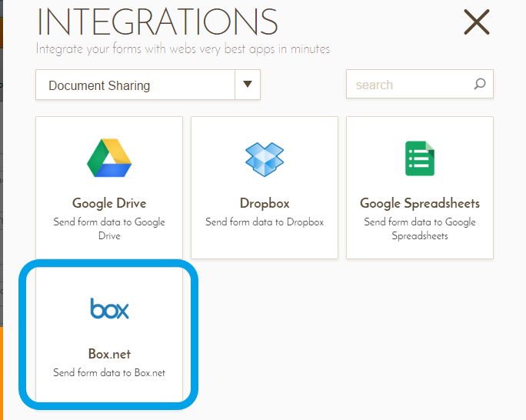Viewport: 526px width, 420px height.
Task: Select the Google Drive title label
Action: point(109,203)
